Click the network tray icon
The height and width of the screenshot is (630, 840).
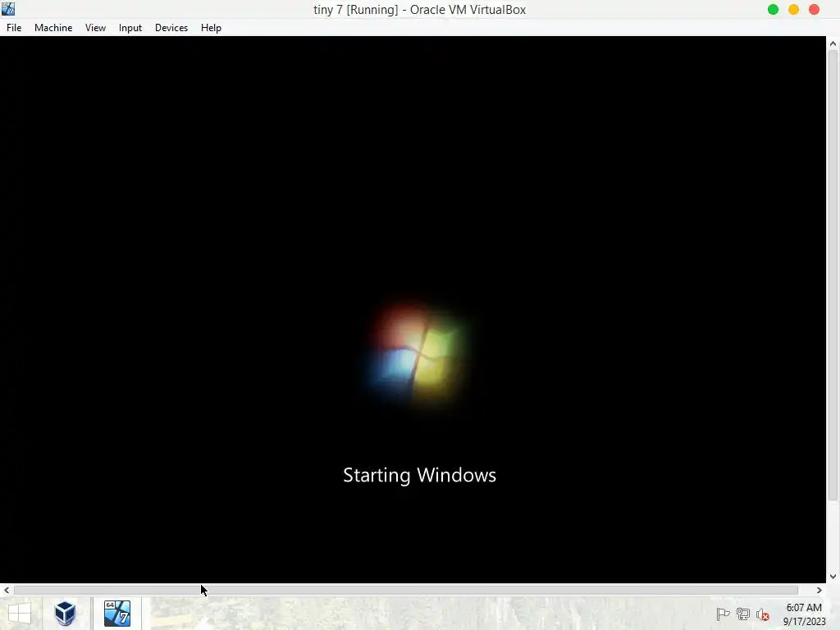tap(743, 614)
